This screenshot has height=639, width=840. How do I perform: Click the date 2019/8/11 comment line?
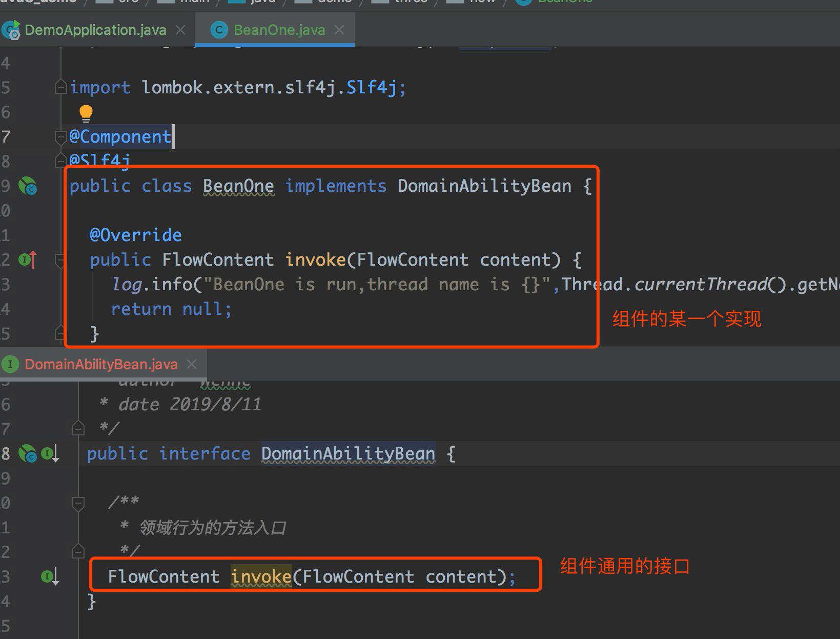click(180, 405)
